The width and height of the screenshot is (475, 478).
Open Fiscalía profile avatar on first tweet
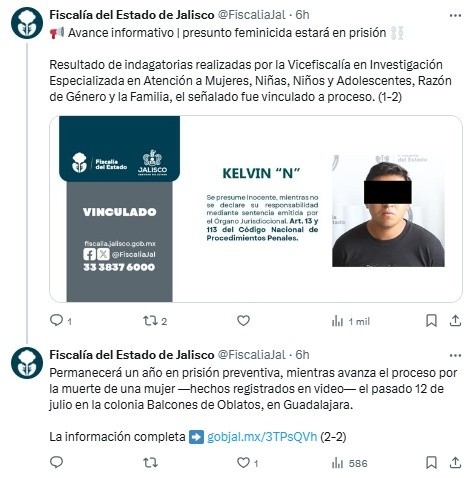[x=27, y=23]
